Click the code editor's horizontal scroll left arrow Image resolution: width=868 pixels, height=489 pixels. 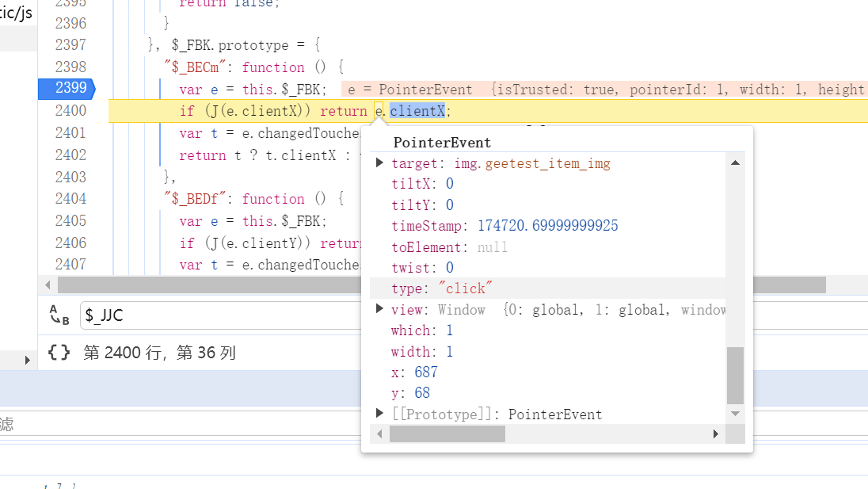(x=48, y=285)
